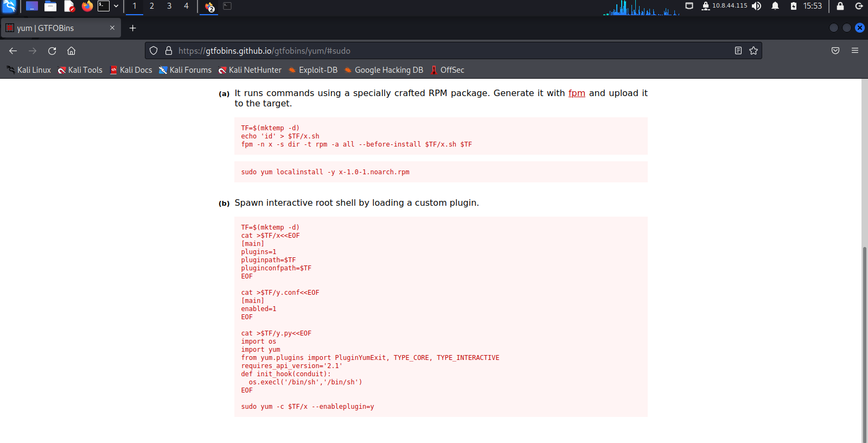The width and height of the screenshot is (868, 443).
Task: Open the Firefox application menu
Action: 855,50
